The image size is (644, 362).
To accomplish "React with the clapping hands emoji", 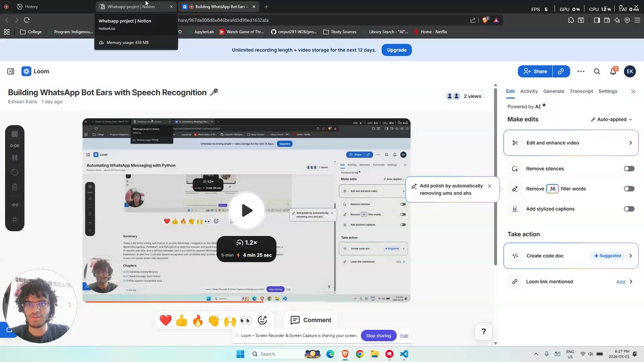I will coord(214,320).
